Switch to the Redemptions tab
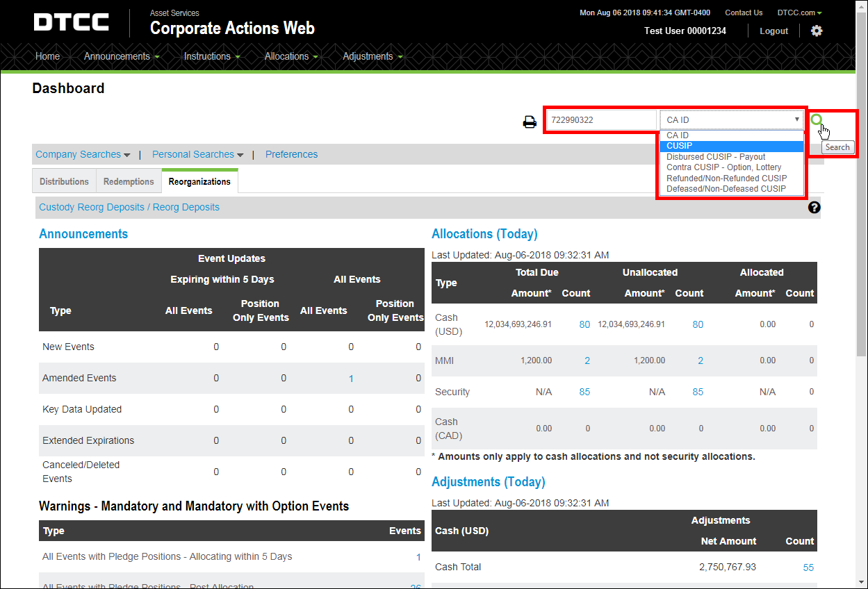 (x=129, y=181)
